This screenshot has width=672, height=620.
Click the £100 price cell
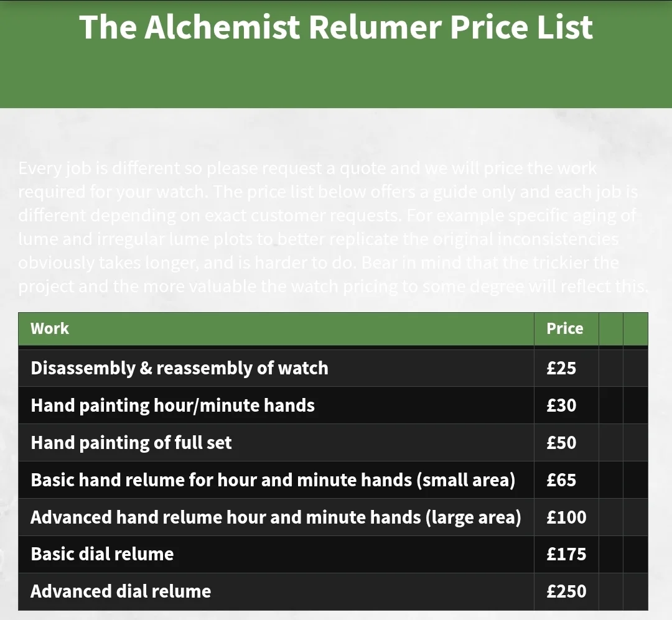(566, 517)
